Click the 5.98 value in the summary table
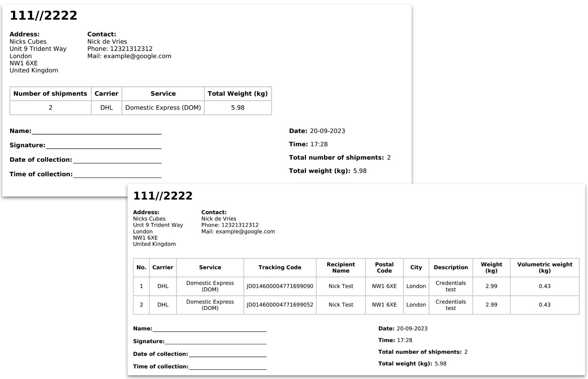The height and width of the screenshot is (379, 588). (238, 108)
